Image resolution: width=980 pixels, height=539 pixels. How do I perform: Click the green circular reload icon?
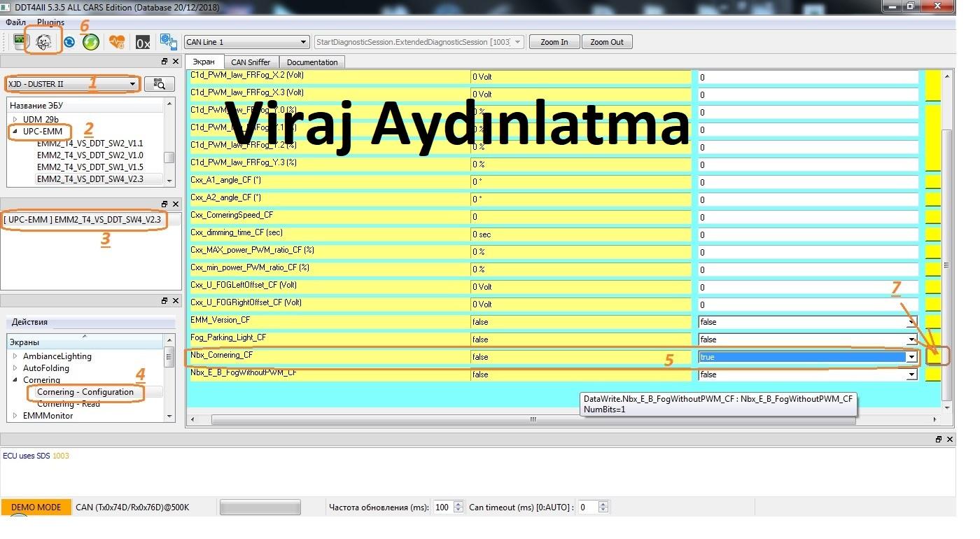click(x=91, y=42)
